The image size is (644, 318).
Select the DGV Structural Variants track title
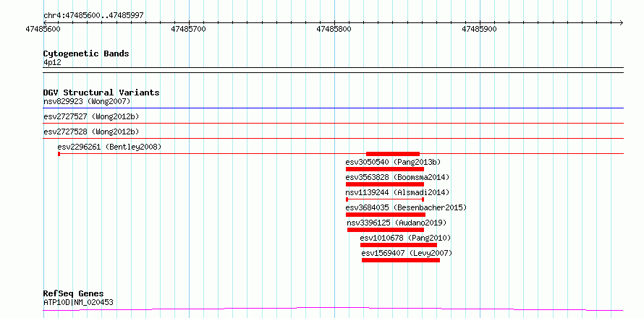[x=101, y=93]
